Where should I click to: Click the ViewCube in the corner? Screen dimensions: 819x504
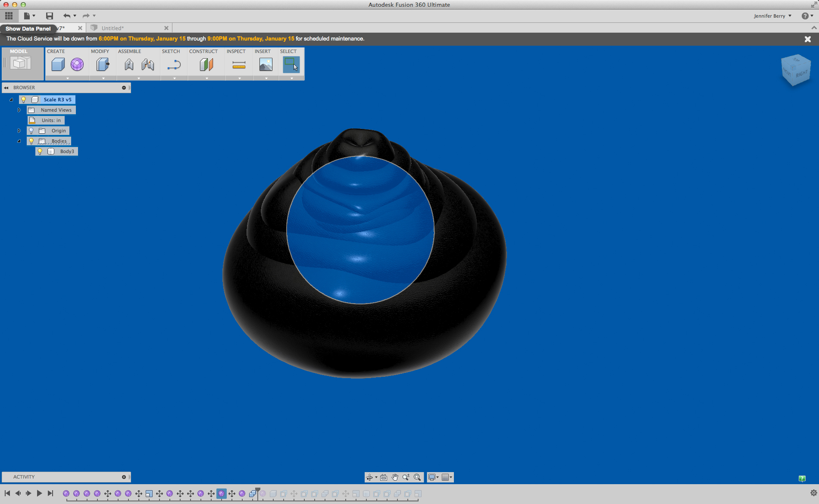coord(796,70)
